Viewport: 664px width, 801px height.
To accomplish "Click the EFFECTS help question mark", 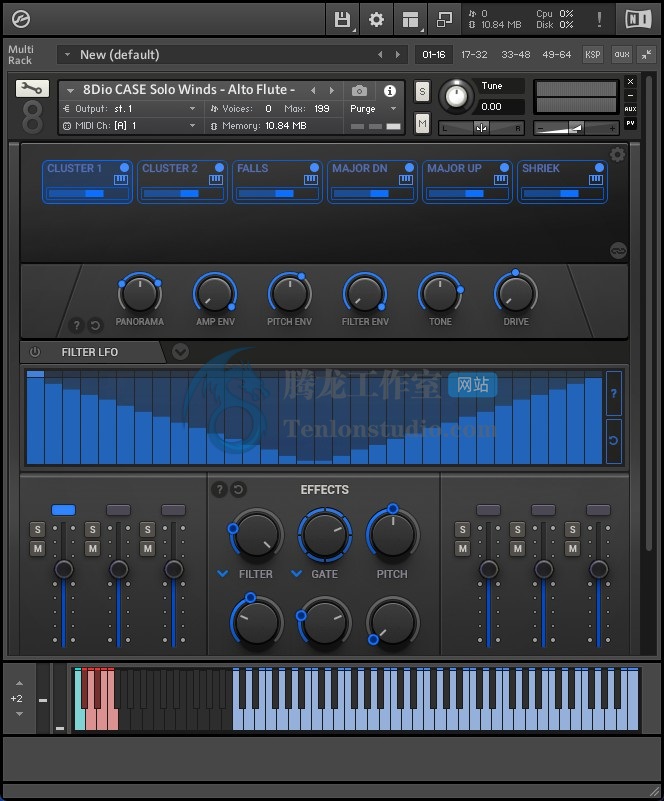I will tap(220, 489).
